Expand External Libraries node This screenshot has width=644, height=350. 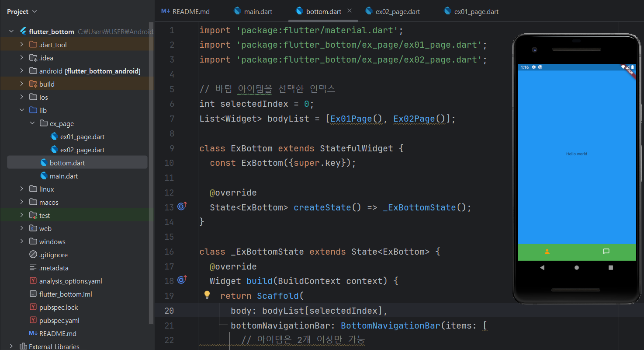[11, 346]
